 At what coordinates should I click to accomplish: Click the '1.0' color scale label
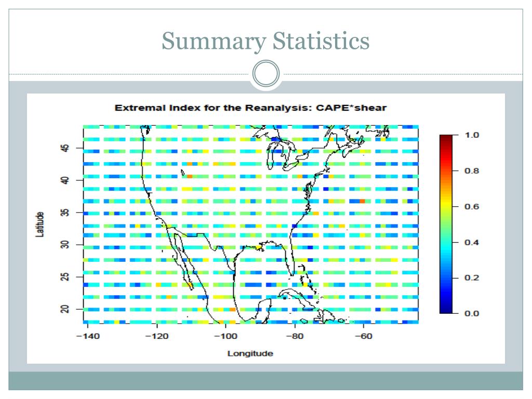472,135
